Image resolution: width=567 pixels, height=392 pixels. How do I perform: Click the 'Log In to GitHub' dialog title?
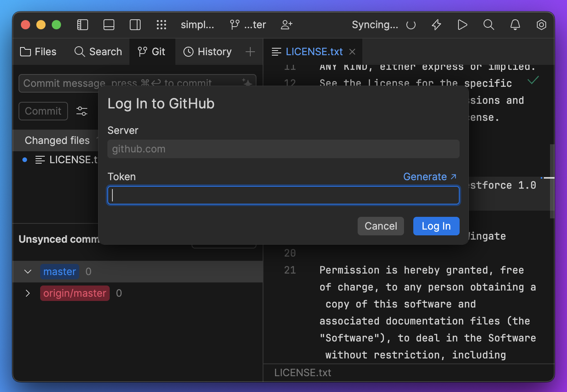point(161,104)
